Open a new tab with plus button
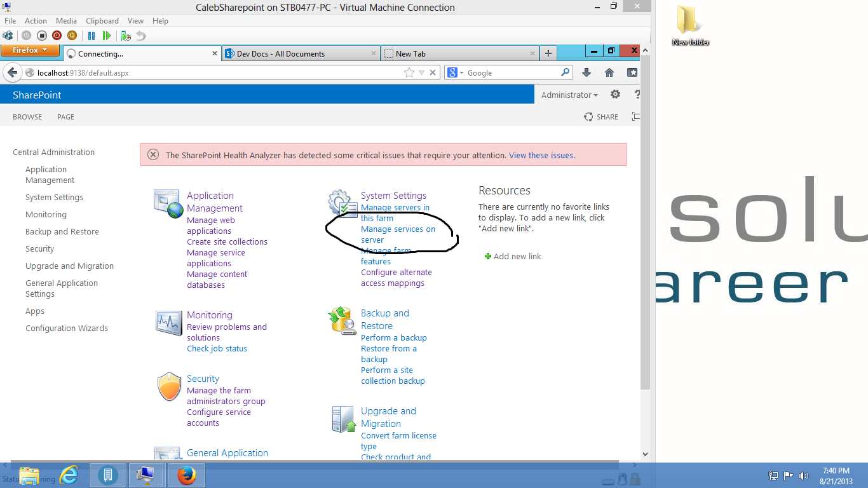868x488 pixels. click(x=548, y=53)
